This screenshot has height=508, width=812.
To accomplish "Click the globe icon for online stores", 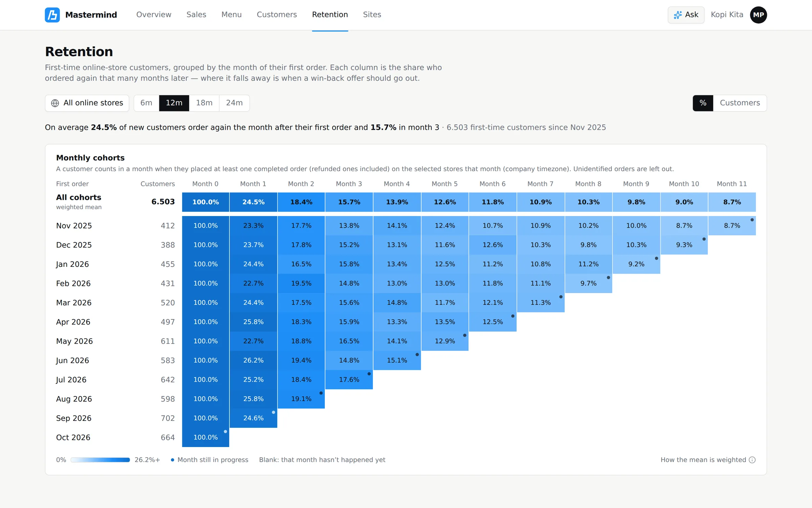I will (55, 103).
